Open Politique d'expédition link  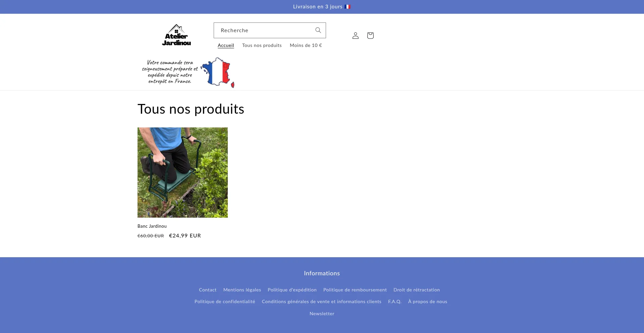[292, 290]
